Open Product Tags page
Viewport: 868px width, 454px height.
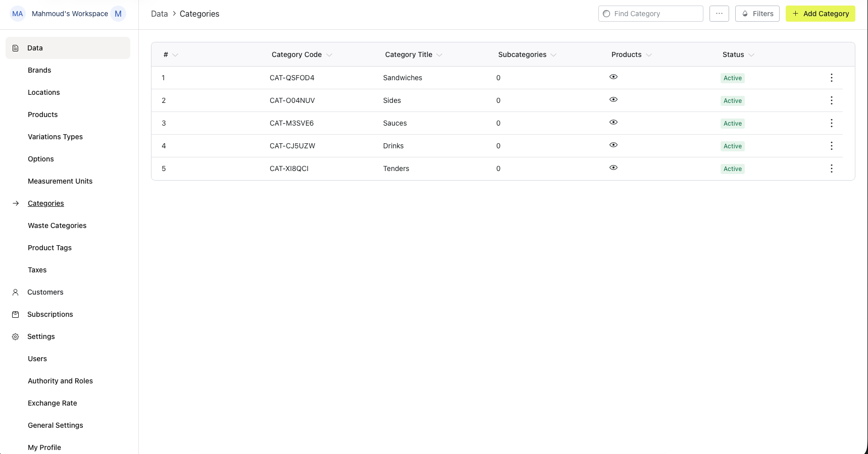[49, 248]
